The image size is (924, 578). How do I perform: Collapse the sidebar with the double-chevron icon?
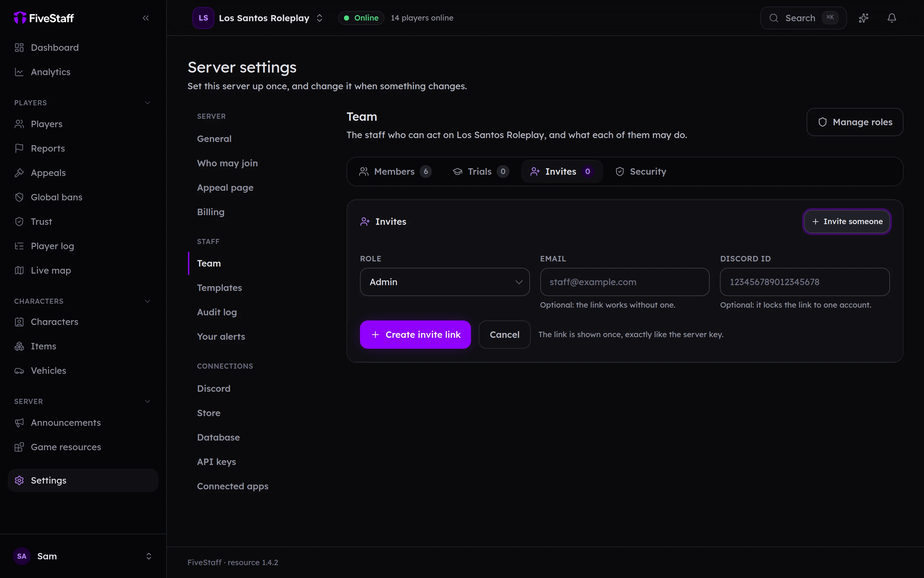pos(145,18)
